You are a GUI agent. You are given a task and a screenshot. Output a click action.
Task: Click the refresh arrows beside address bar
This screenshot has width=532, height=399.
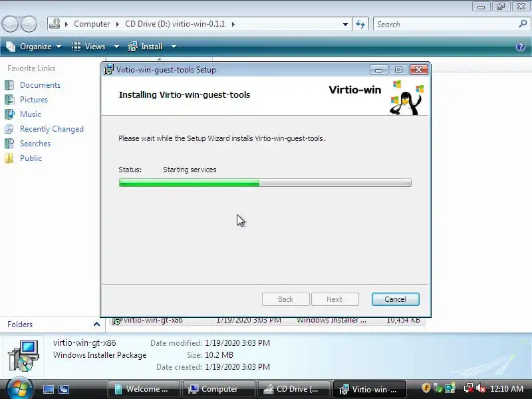point(360,24)
